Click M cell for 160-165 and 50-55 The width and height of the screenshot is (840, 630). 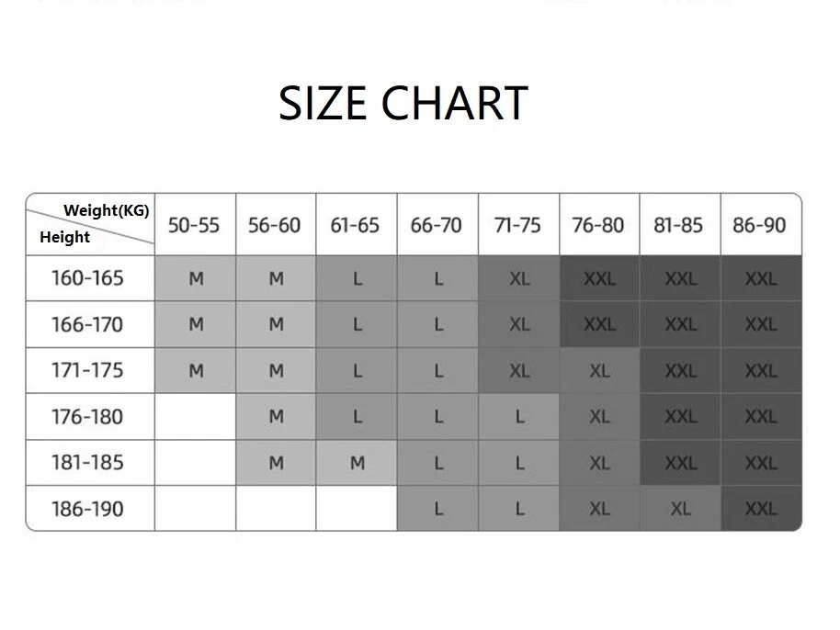tap(195, 278)
